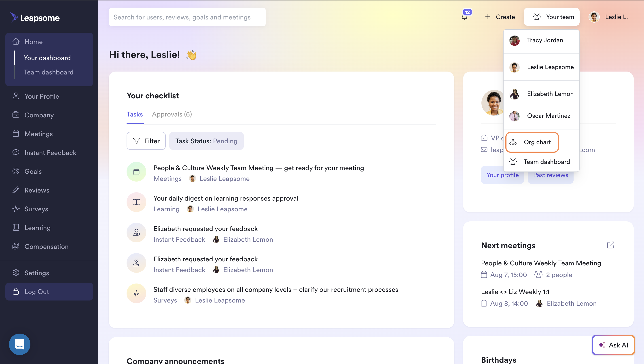The image size is (644, 364).
Task: Open the Leslie L. account menu
Action: 608,17
